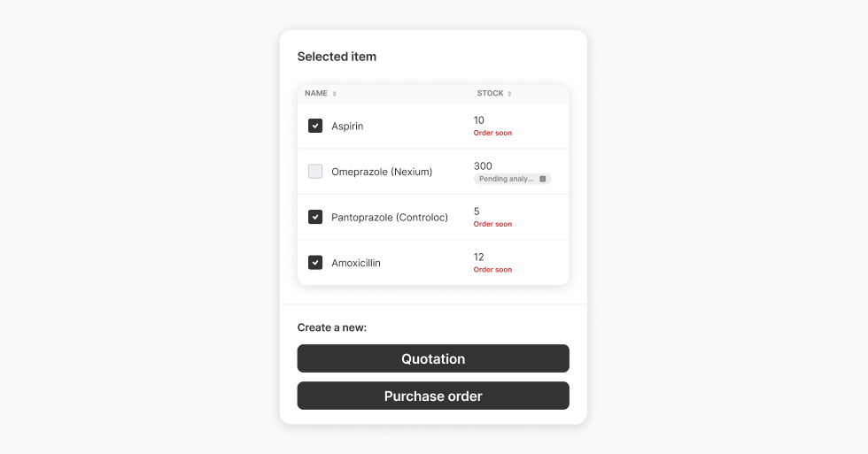
Task: Select the Omeprazole (Nexium) row label
Action: click(382, 172)
